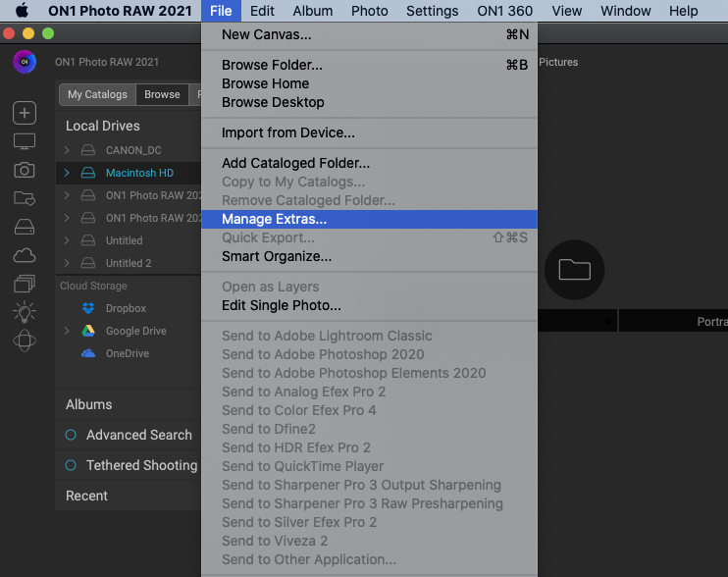Click the cloud icon in left sidebar
The width and height of the screenshot is (728, 577).
[25, 255]
